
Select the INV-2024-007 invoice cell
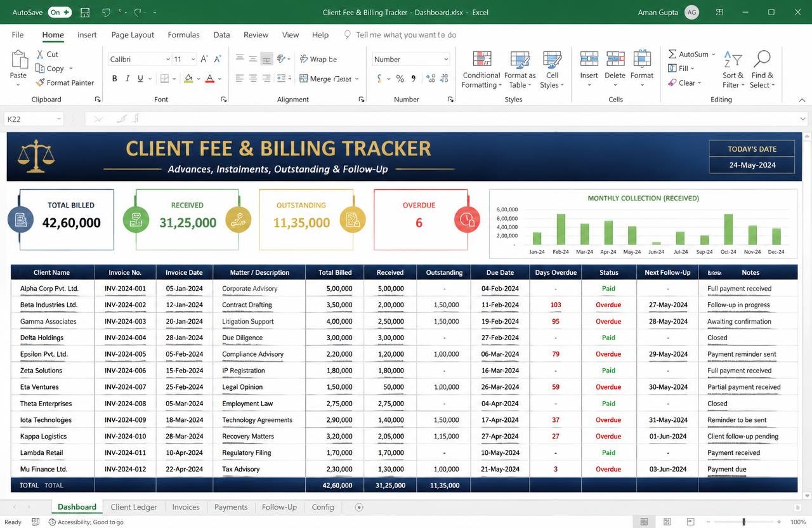pyautogui.click(x=125, y=387)
